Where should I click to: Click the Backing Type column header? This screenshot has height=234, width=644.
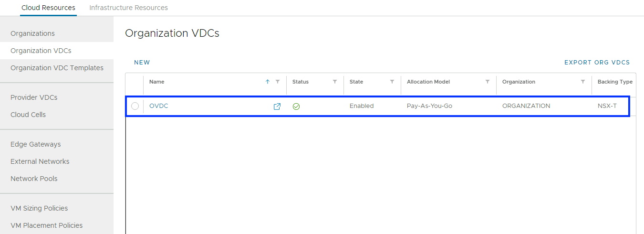tap(614, 82)
